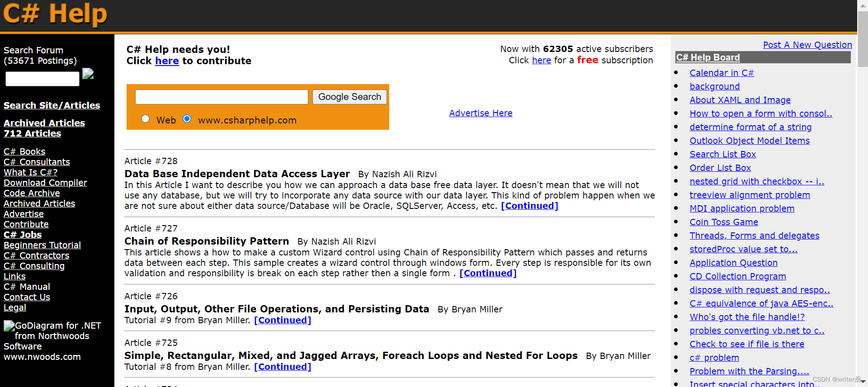The image size is (868, 387).
Task: Click the GoDiagram for .NET advertisement image
Action: [x=9, y=326]
